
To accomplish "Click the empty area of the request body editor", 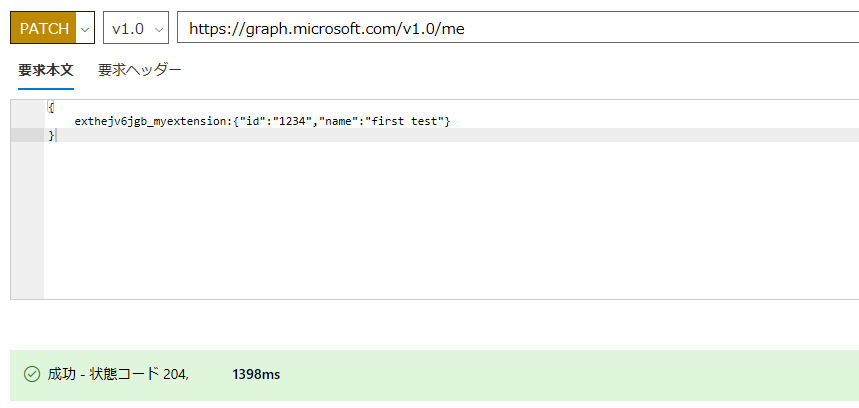I will pyautogui.click(x=451, y=219).
